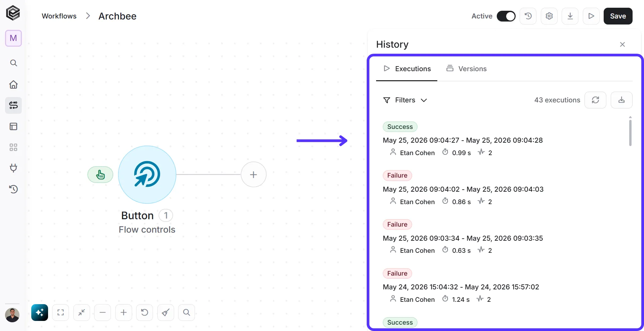Screen dimensions: 644x331
Task: Refresh the executions list
Action: click(x=595, y=100)
